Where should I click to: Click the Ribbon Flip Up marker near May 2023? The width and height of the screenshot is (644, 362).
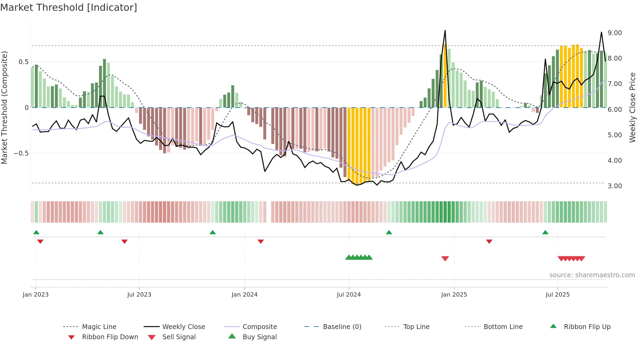click(100, 232)
